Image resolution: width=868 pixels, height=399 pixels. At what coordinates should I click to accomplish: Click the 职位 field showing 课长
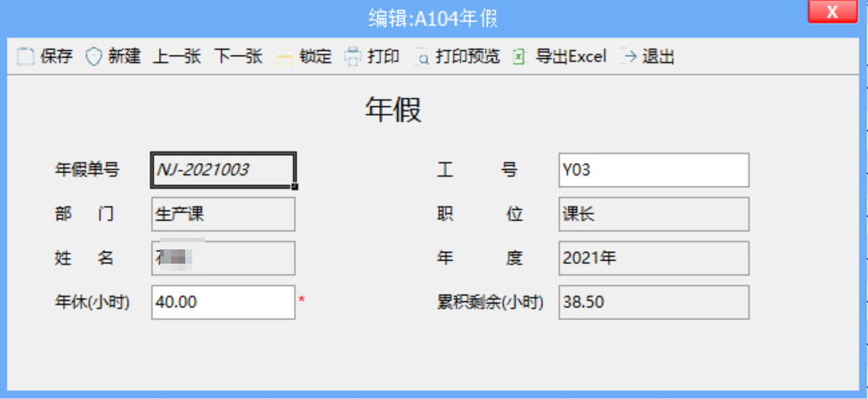(x=653, y=214)
